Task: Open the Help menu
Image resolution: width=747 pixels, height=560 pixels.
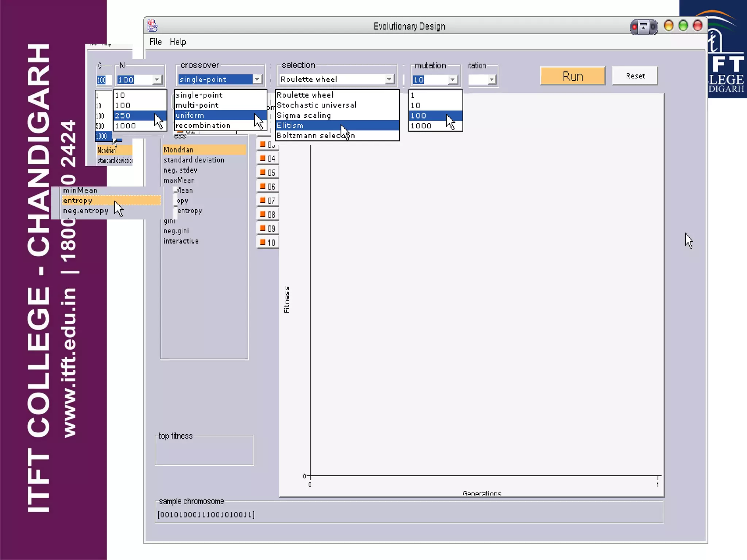Action: (x=178, y=42)
